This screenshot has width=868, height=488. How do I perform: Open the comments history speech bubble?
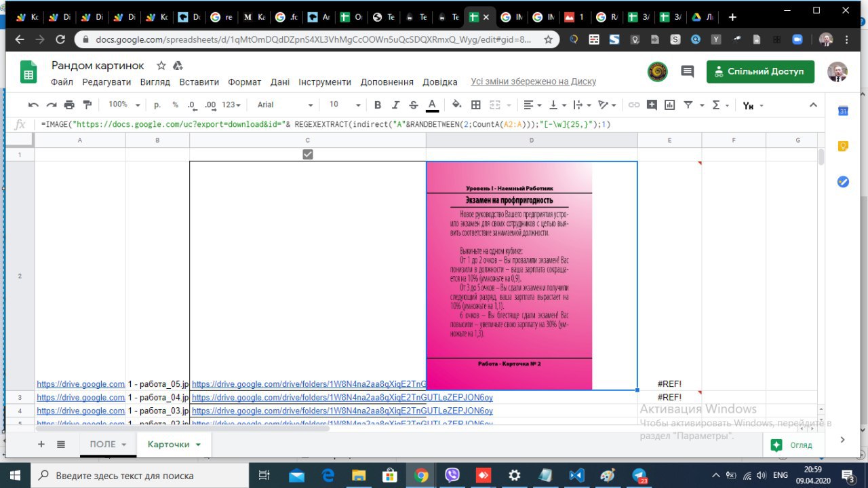[687, 71]
